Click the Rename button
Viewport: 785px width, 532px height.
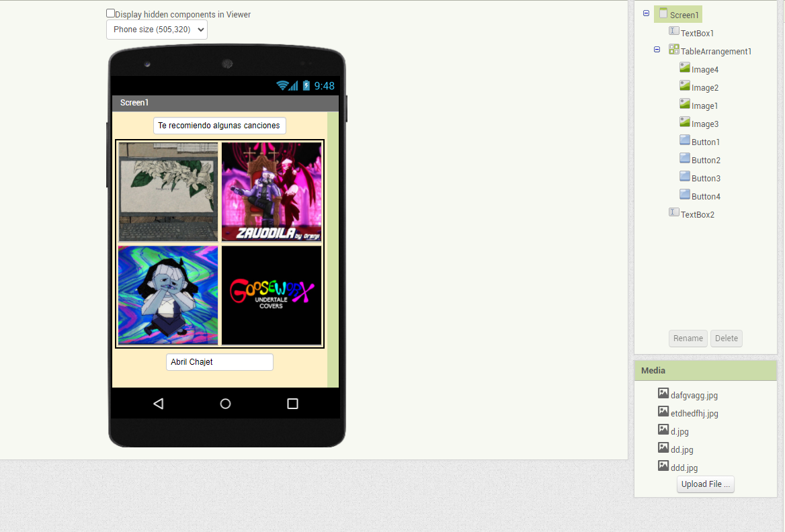click(688, 339)
